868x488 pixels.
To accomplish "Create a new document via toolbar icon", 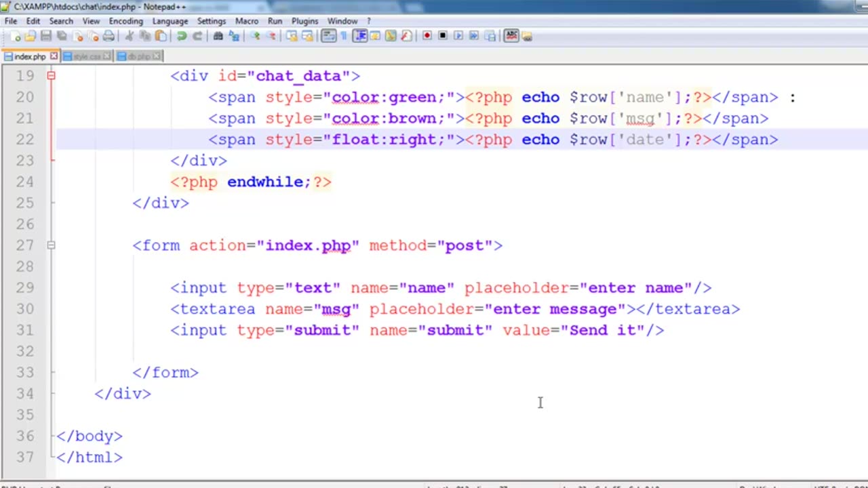I will (x=16, y=36).
